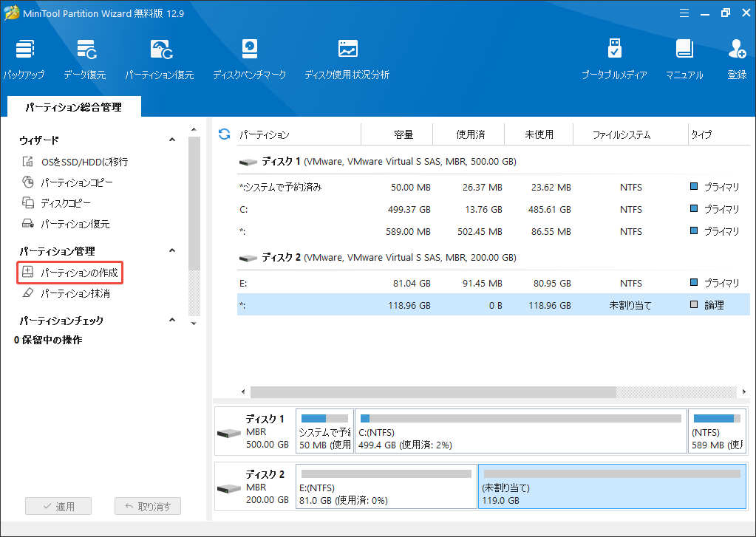Sort by ファイルシステム column header
Screen dimensions: 756x537
point(630,134)
